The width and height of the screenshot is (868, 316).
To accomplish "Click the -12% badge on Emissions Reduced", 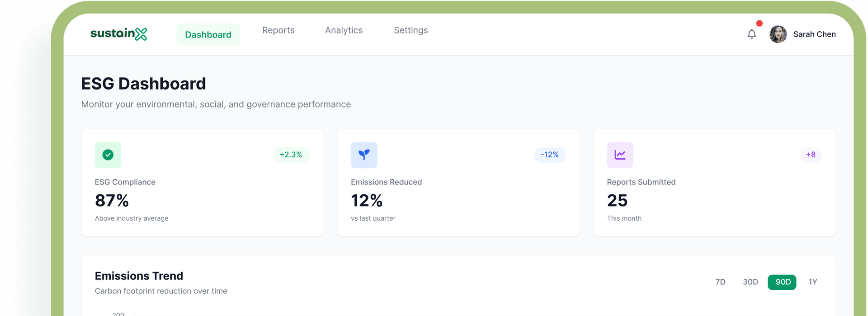I will click(x=550, y=155).
